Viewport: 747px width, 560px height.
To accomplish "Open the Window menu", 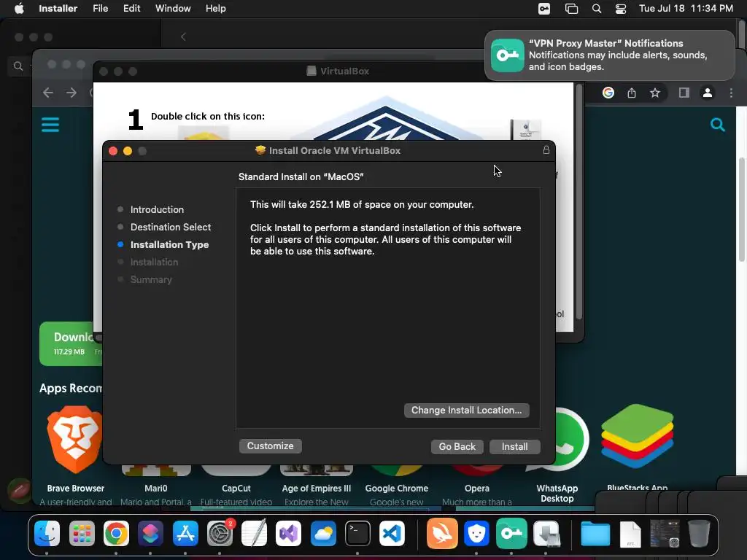I will (173, 9).
